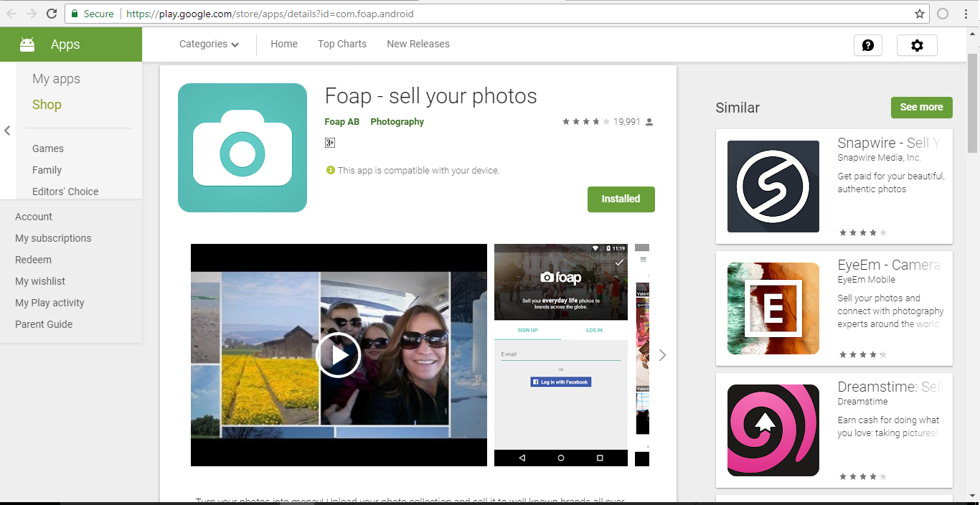Bookmark page with star icon
The image size is (980, 505).
(920, 14)
